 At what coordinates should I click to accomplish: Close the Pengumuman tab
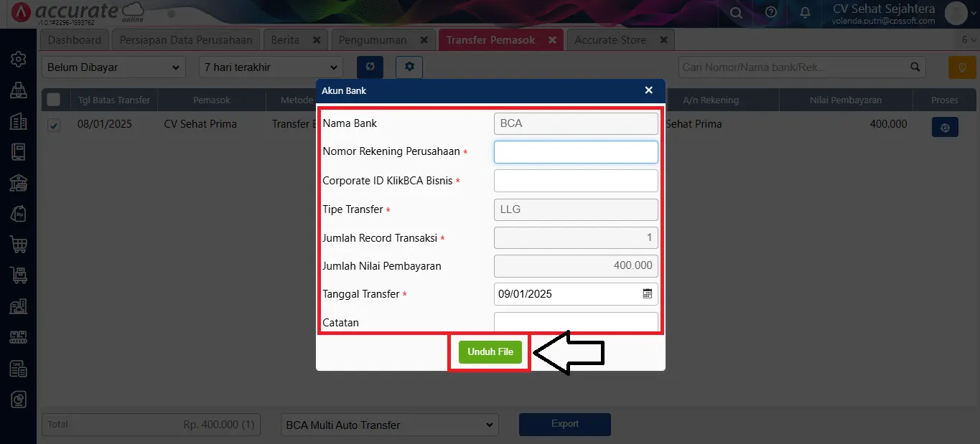pos(424,40)
